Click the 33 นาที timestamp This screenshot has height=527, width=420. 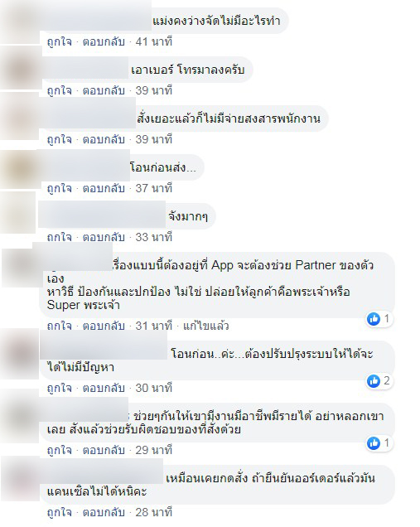click(x=154, y=237)
